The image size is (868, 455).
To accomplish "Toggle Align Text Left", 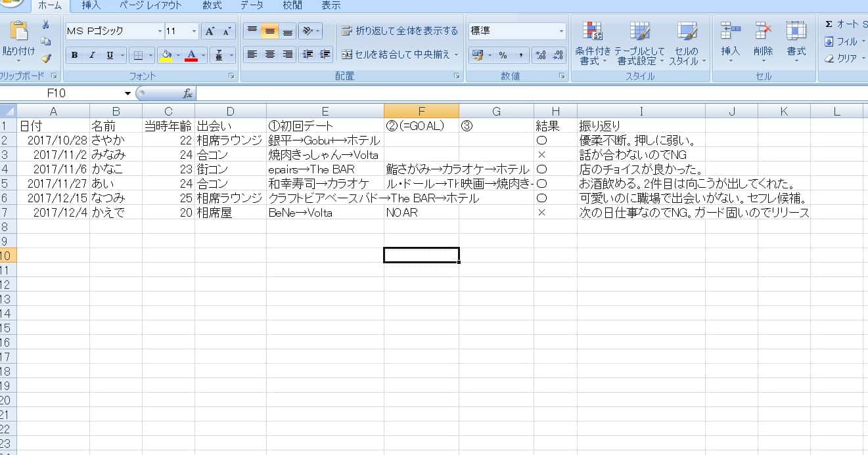I will click(252, 54).
